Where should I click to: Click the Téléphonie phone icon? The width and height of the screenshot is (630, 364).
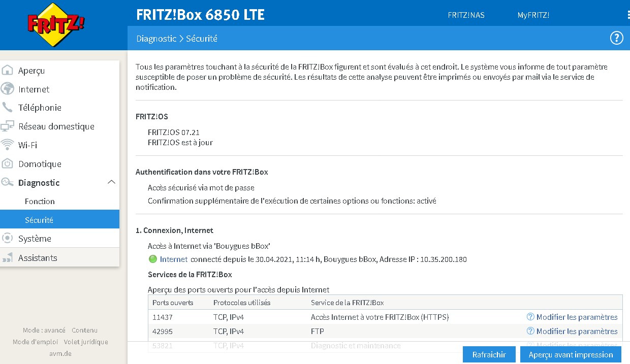pyautogui.click(x=8, y=107)
